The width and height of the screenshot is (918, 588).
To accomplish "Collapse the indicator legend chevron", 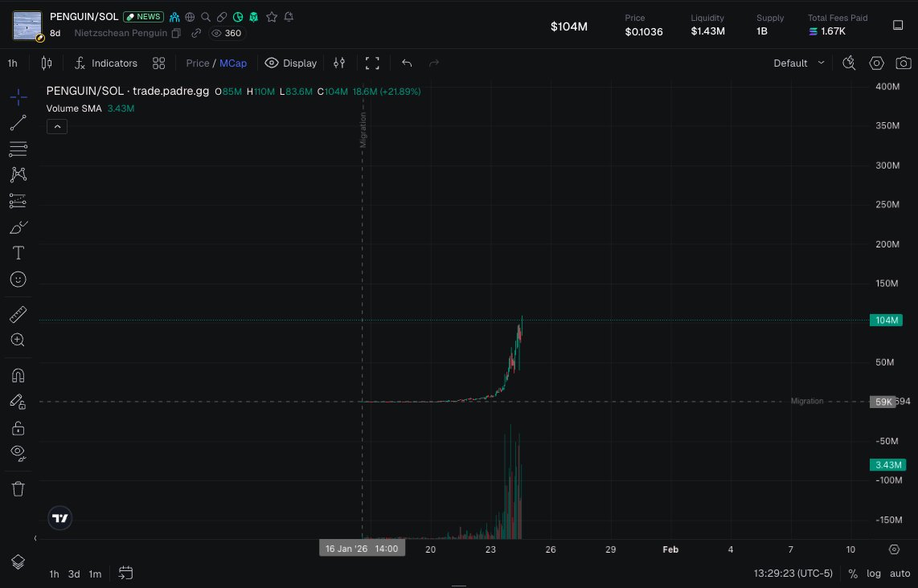I will point(57,126).
